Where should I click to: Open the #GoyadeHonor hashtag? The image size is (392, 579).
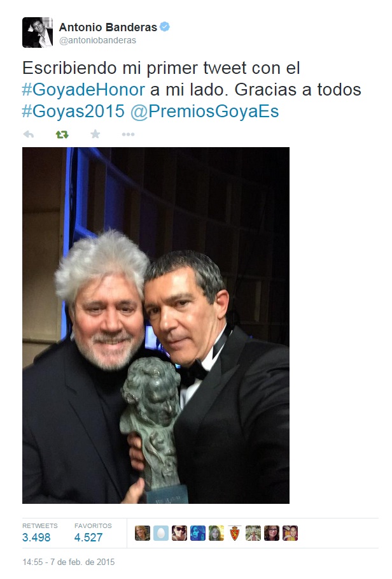click(83, 90)
